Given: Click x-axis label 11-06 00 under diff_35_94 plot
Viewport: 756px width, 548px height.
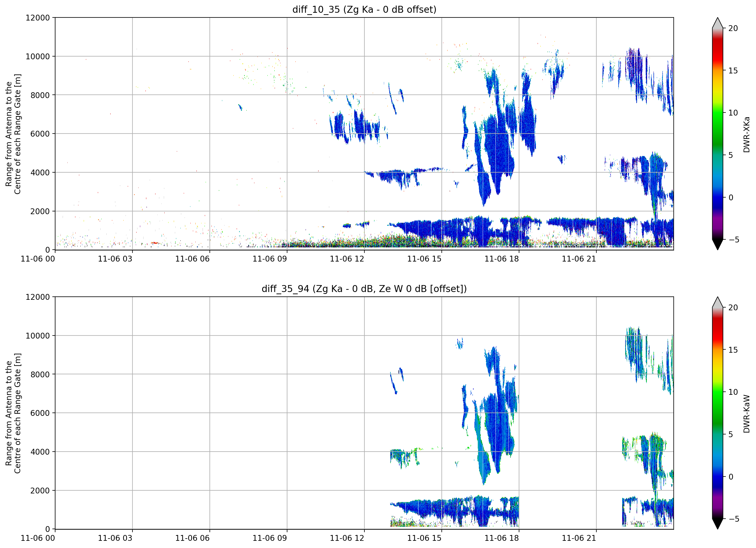Looking at the screenshot, I should click(x=38, y=538).
